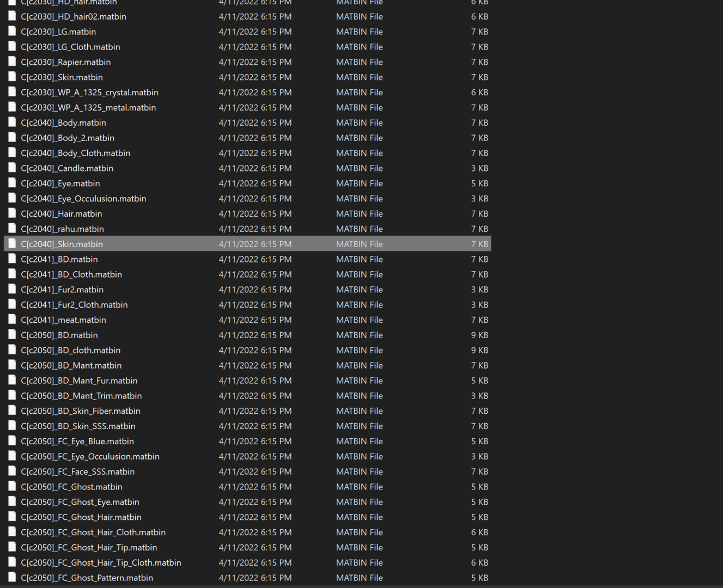Image resolution: width=723 pixels, height=588 pixels.
Task: Click file icon of C[c2030]_LG.matbin
Action: point(12,32)
